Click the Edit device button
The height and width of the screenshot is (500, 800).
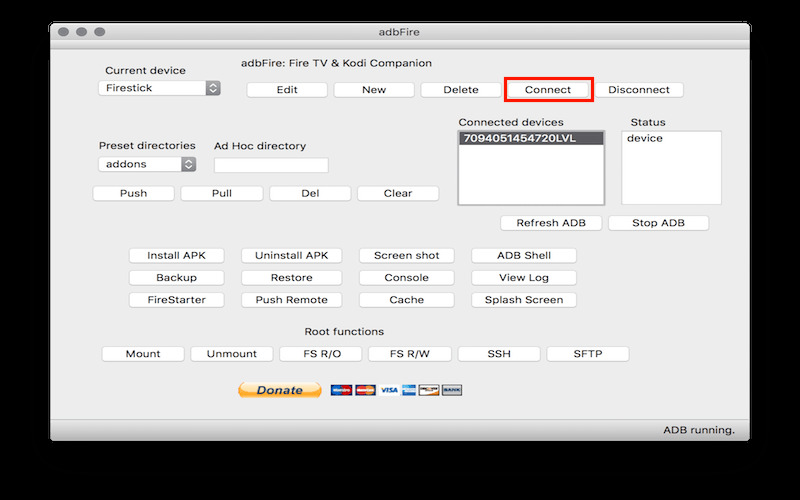287,90
